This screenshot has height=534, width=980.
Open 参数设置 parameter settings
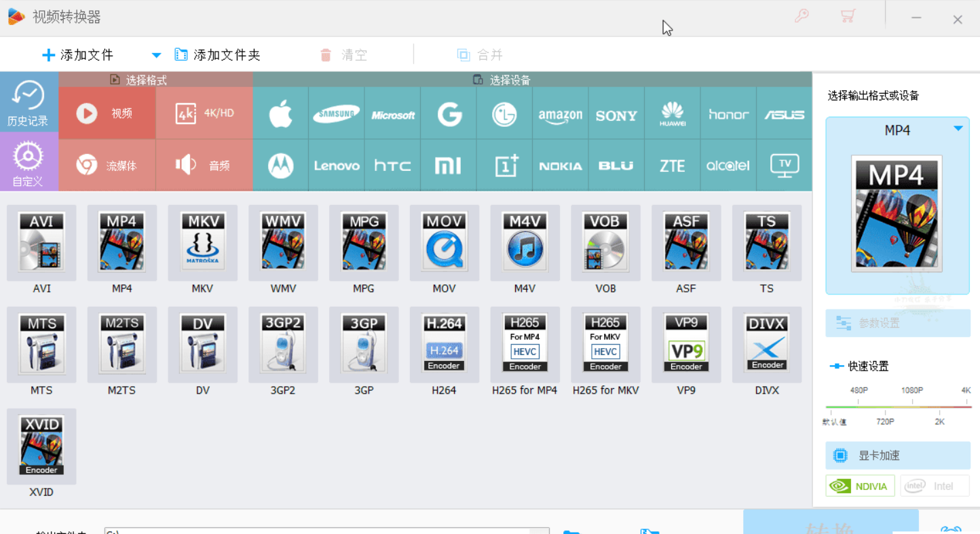click(898, 323)
